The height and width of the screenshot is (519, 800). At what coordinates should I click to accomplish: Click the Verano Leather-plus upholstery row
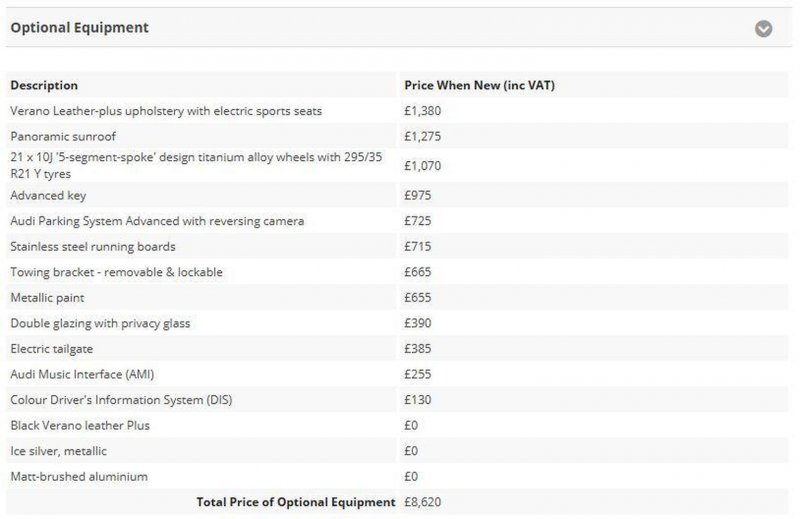[x=397, y=111]
